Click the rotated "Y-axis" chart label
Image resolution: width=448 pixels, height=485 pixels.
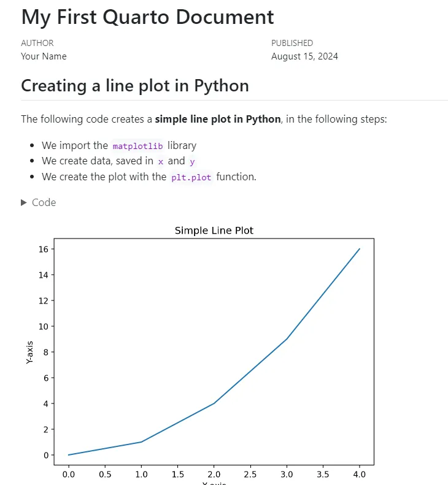click(30, 352)
